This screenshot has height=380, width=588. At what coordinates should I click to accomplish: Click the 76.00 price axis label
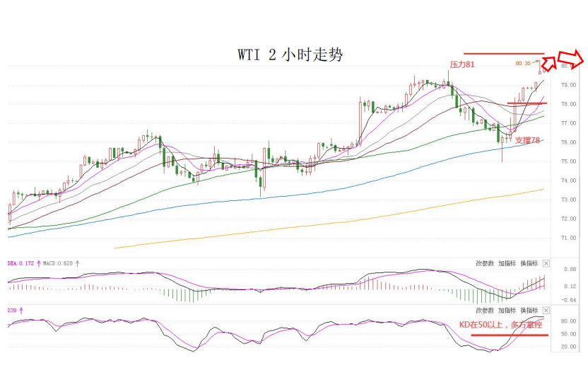568,142
